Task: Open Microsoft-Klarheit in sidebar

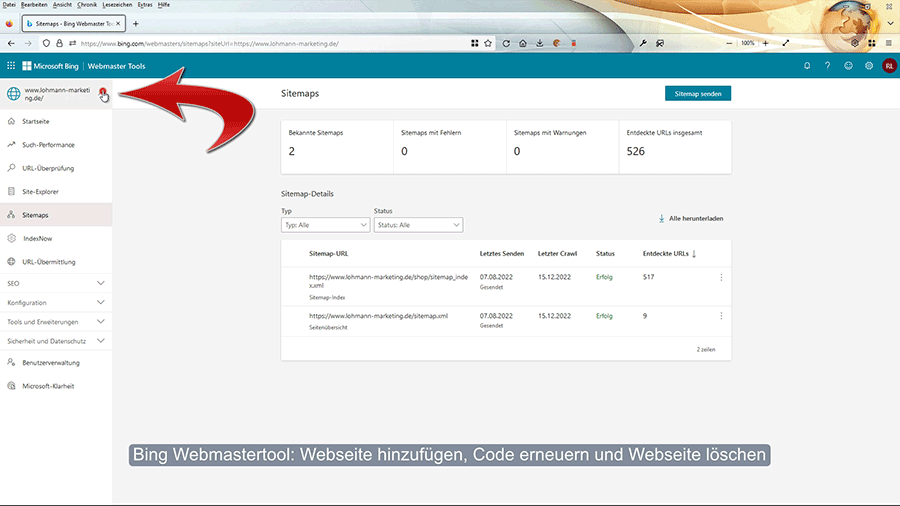Action: [x=56, y=387]
